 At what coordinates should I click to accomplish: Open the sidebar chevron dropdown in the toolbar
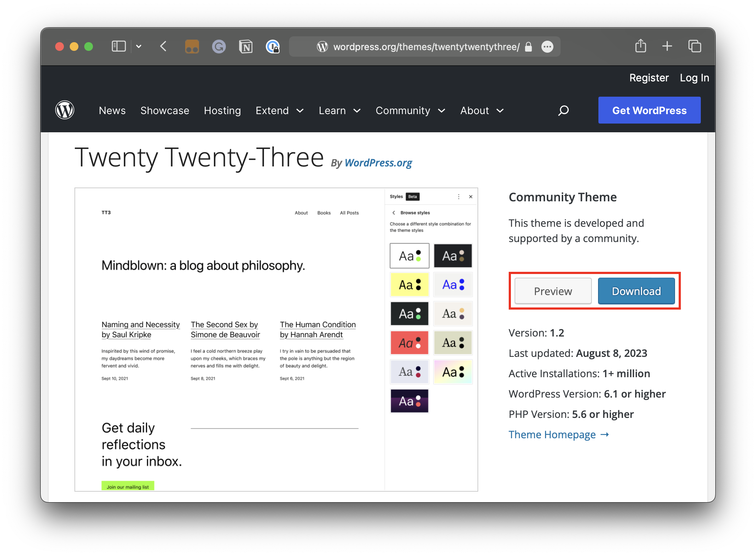pyautogui.click(x=139, y=46)
